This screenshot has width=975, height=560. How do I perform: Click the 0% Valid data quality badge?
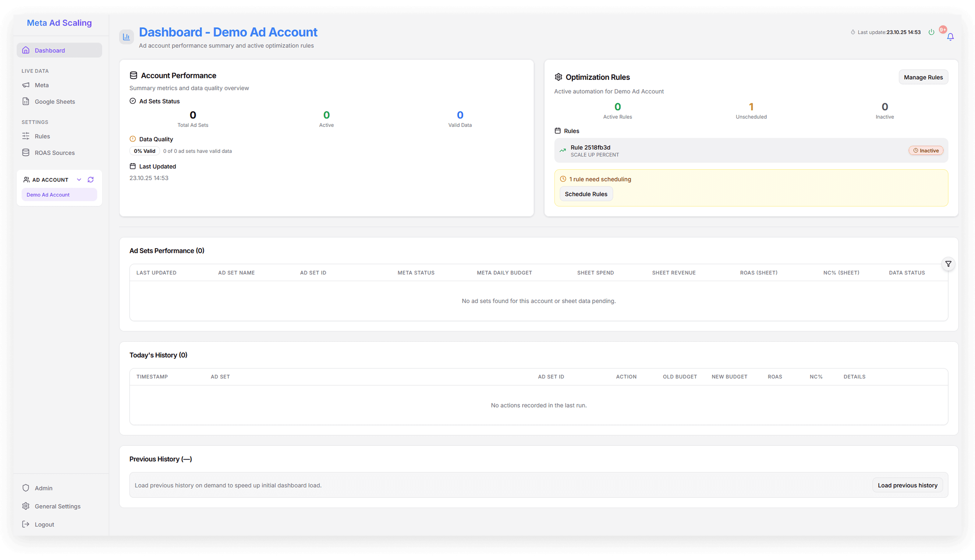click(x=144, y=151)
